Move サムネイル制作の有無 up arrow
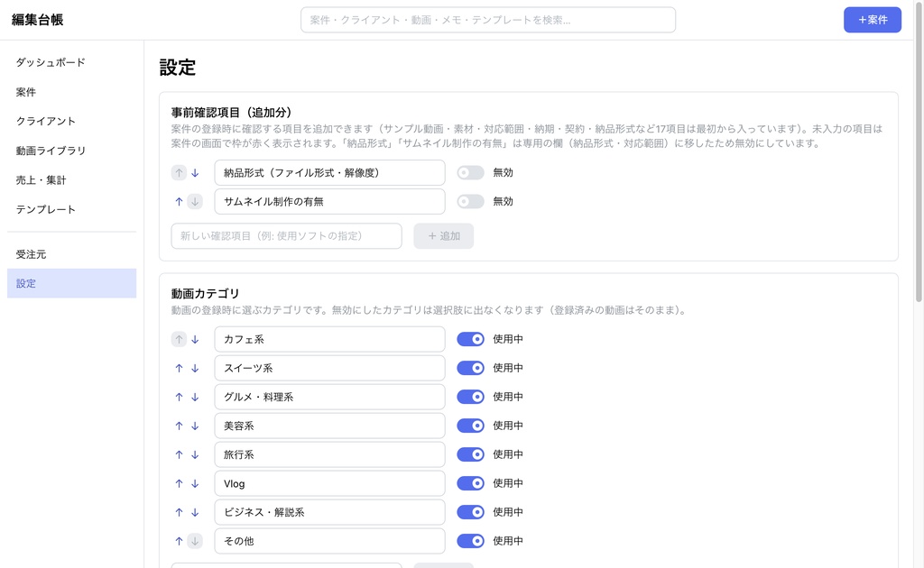The width and height of the screenshot is (924, 568). coord(180,201)
